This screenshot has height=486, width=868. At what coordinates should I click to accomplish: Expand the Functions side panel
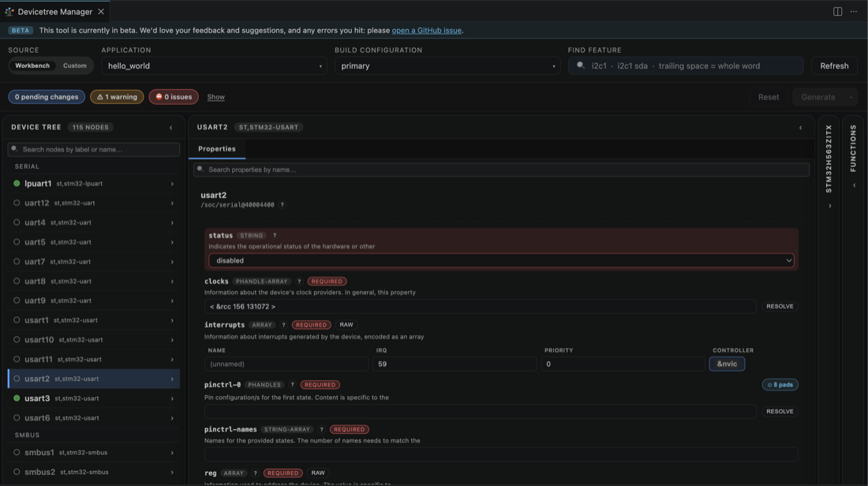tap(854, 185)
